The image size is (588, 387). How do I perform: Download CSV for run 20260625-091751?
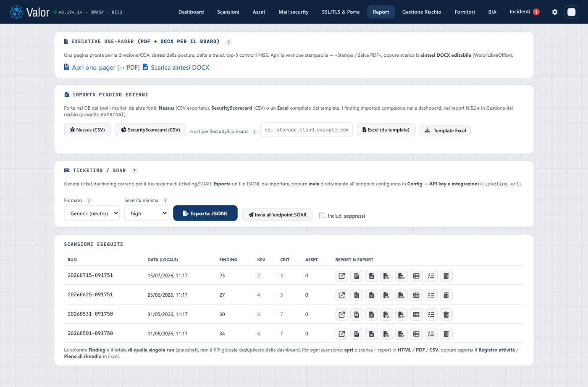click(x=402, y=295)
